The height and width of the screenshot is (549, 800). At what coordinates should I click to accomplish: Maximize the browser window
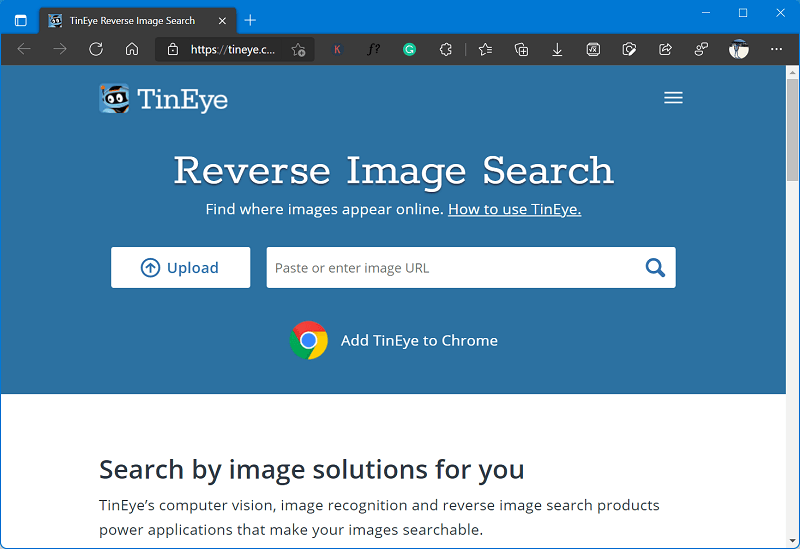click(x=743, y=13)
